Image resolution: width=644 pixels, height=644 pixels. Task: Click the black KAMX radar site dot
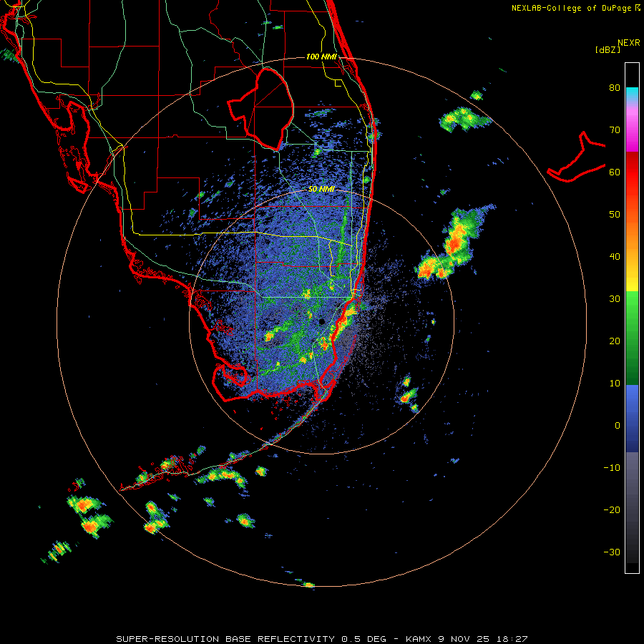coord(322,321)
